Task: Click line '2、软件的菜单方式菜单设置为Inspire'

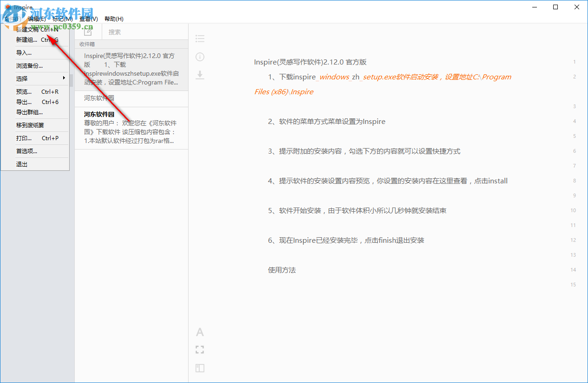Action: [327, 122]
